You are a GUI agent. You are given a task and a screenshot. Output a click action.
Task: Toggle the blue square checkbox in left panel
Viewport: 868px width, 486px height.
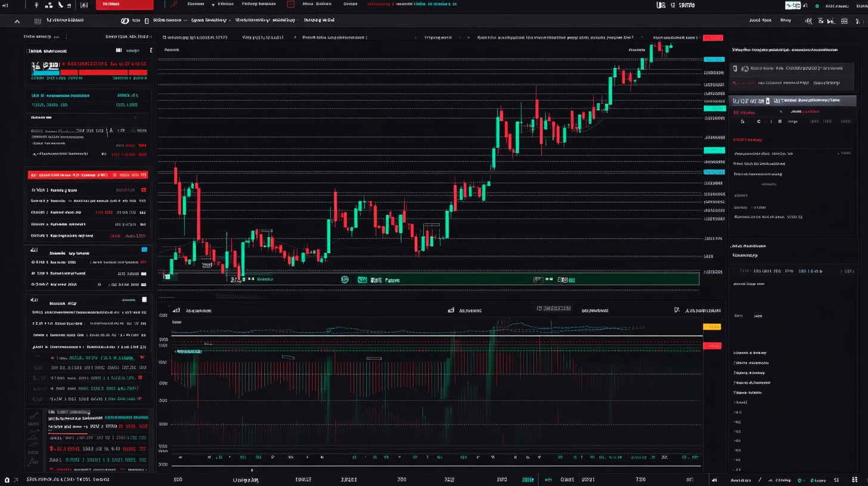pos(144,250)
